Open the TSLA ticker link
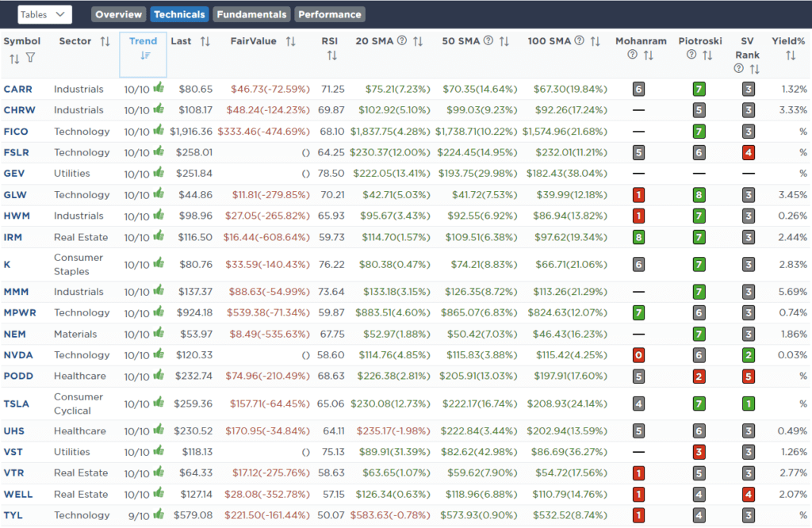Image resolution: width=812 pixels, height=528 pixels. [x=18, y=404]
